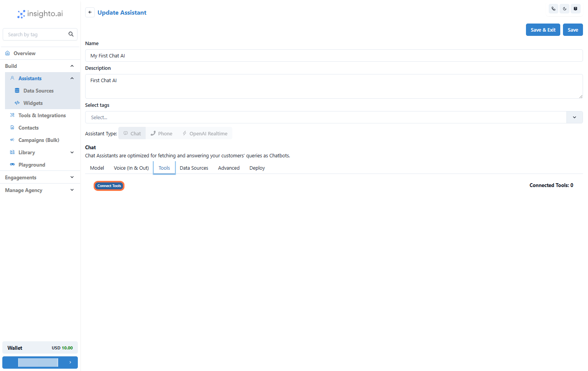Toggle dark mode using the moon icon
588x371 pixels.
564,8
